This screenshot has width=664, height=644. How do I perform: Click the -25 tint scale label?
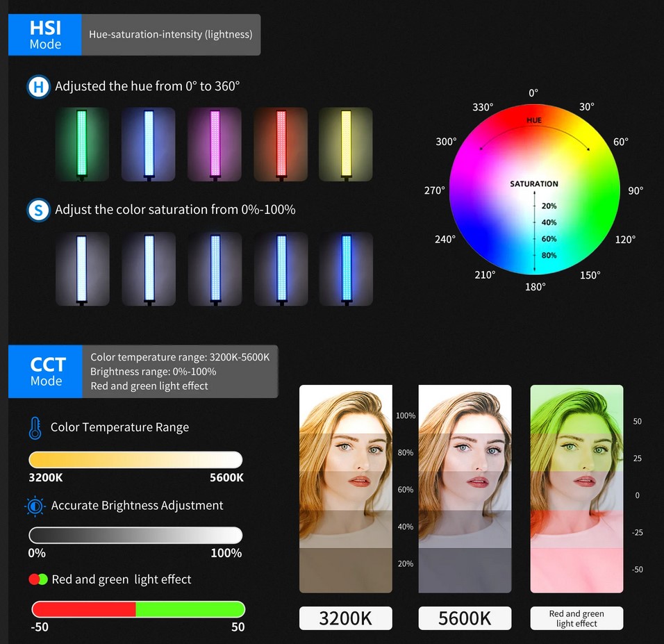(638, 533)
